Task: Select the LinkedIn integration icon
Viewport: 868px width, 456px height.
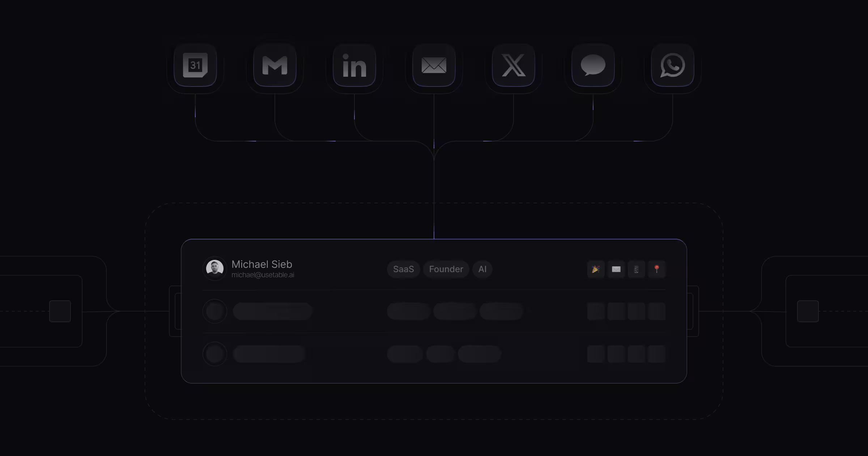Action: coord(354,65)
